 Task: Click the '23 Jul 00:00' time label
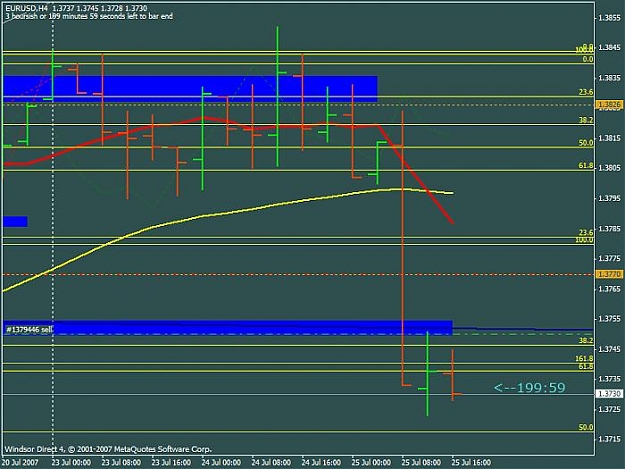pos(71,462)
